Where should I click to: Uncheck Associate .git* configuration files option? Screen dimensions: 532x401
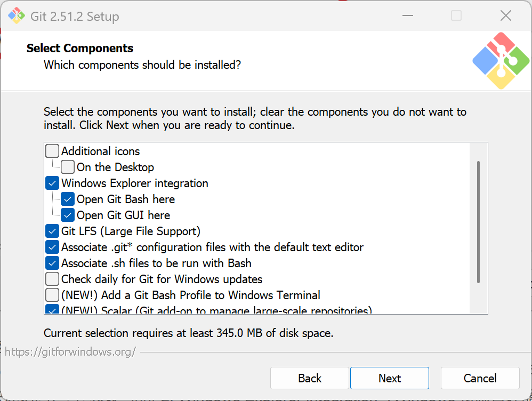[52, 247]
